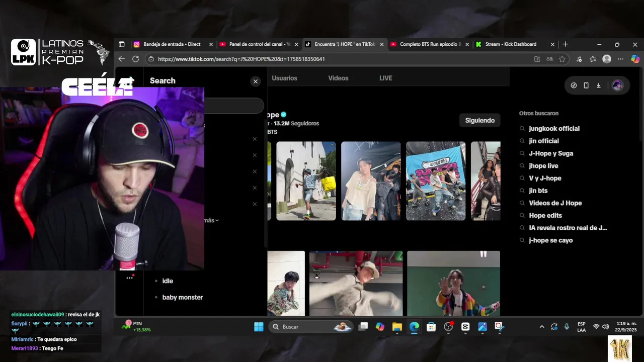Click the TikTok mobile app icon
The height and width of the screenshot is (362, 644).
[x=586, y=85]
